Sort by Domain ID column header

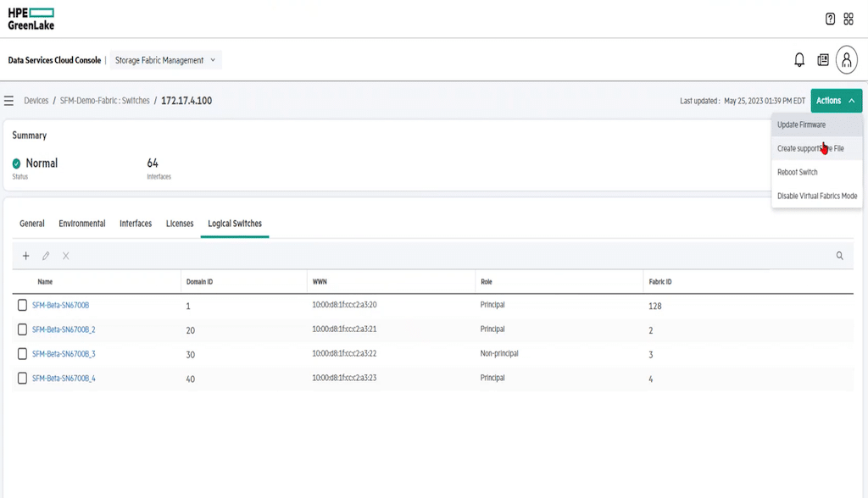pos(199,282)
